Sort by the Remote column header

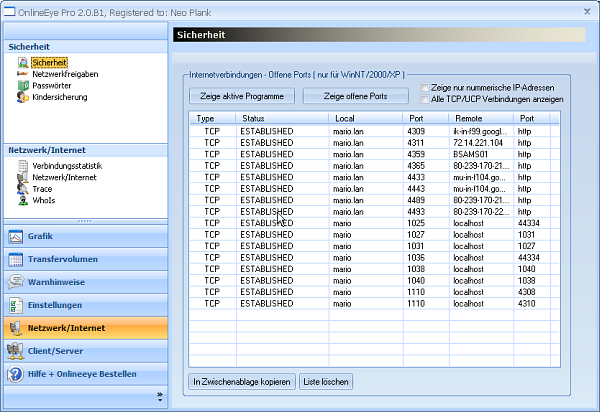coord(481,118)
